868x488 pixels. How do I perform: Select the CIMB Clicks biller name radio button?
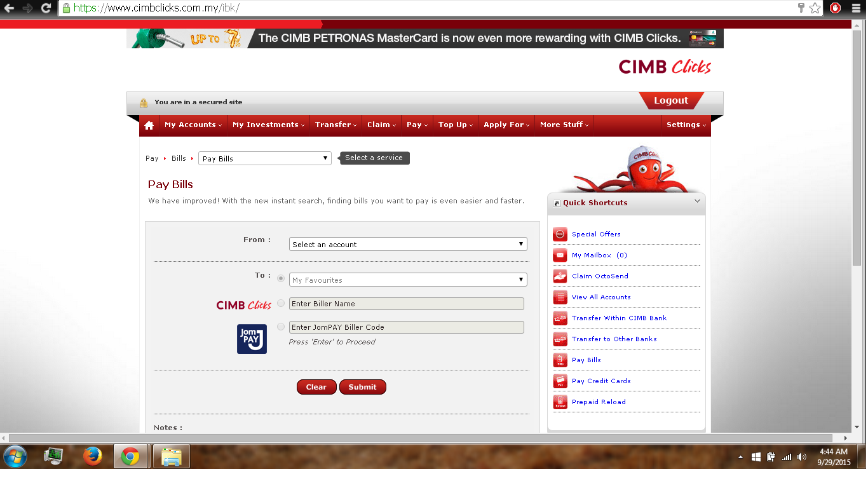pyautogui.click(x=281, y=303)
